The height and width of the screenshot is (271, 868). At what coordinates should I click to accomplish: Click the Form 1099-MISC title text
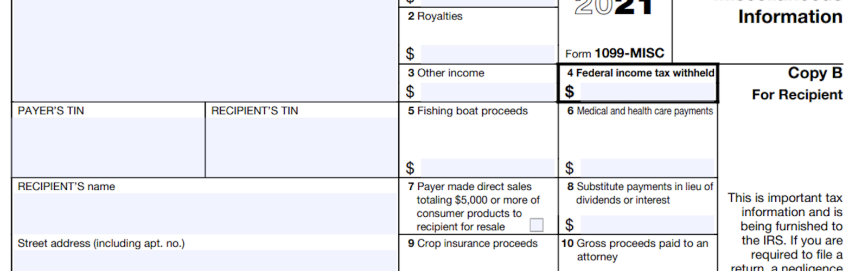click(615, 53)
